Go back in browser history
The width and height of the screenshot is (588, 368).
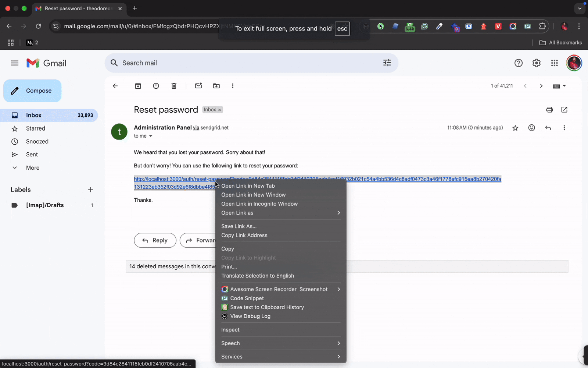point(9,26)
